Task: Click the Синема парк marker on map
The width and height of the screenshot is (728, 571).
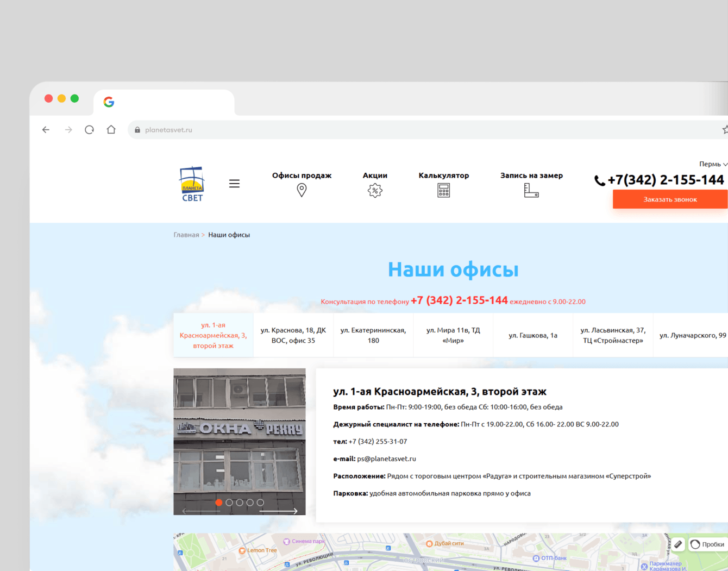Action: point(304,541)
